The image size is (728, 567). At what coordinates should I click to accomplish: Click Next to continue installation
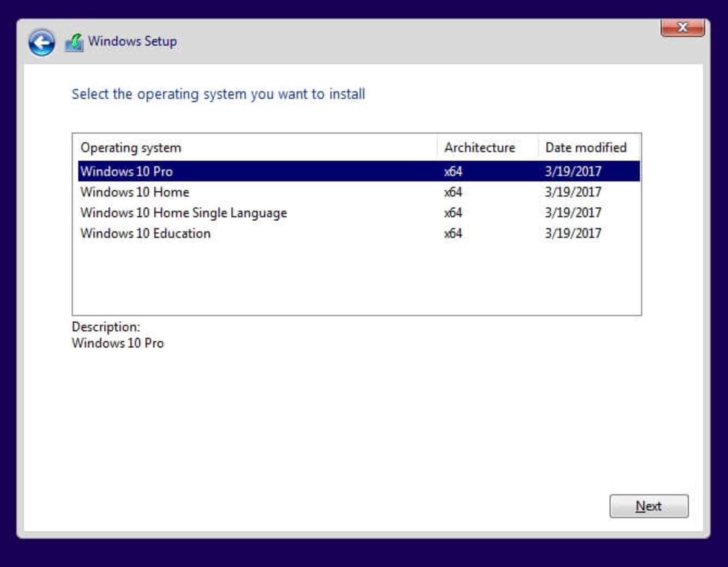[649, 506]
